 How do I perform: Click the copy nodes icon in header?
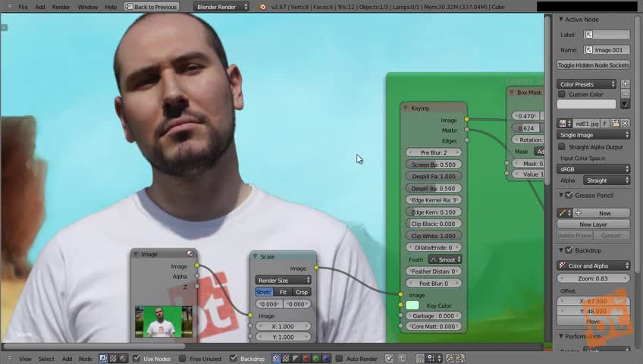tap(450, 359)
